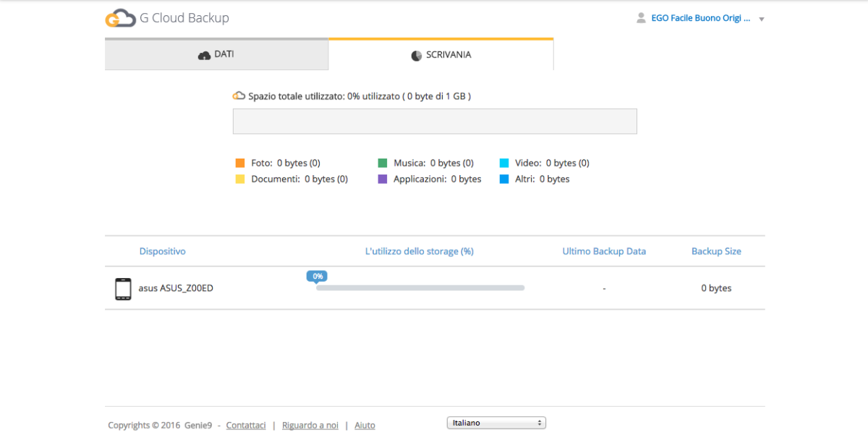Click the G Cloud Backup logo icon
The width and height of the screenshot is (868, 438).
click(120, 18)
